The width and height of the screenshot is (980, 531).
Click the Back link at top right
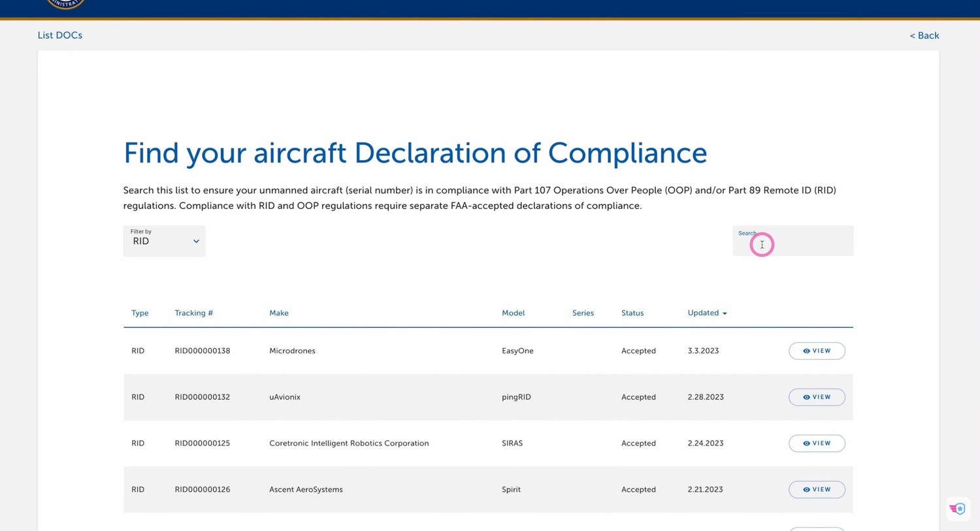click(x=924, y=35)
